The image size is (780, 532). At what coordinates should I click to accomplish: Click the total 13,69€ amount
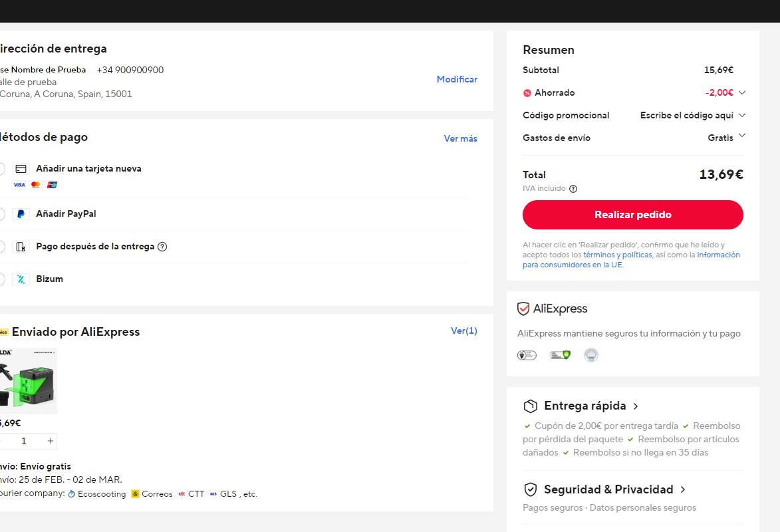(x=721, y=174)
